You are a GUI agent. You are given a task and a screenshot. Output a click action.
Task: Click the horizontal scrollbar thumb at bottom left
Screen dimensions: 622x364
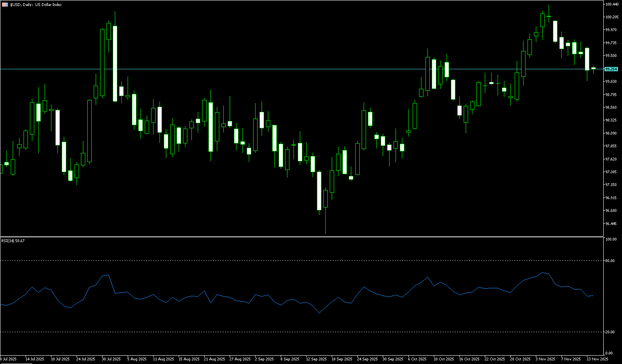16,363
